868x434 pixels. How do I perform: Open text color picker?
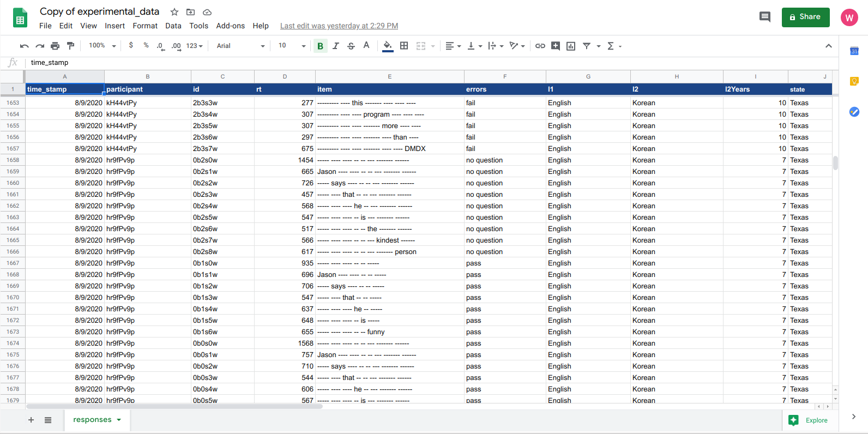[366, 46]
